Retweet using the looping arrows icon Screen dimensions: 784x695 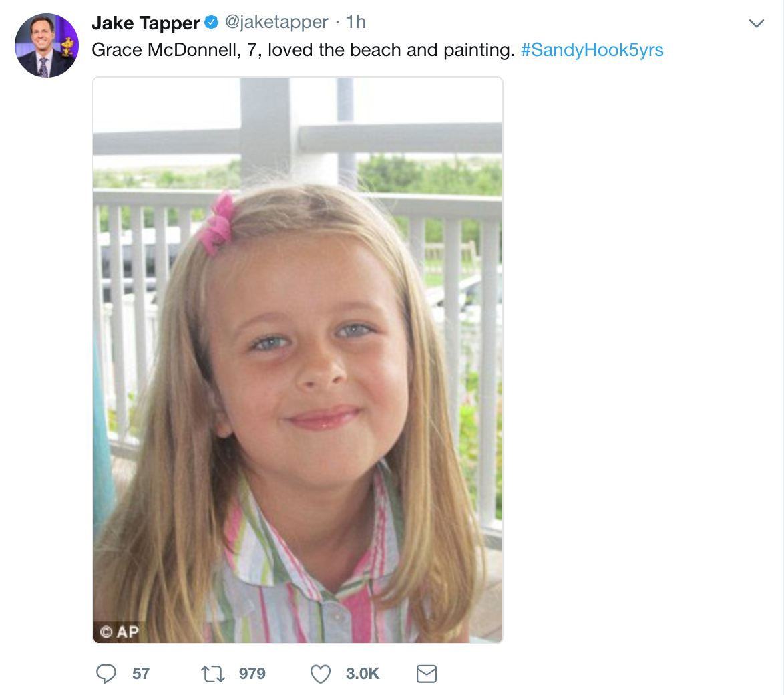point(213,673)
